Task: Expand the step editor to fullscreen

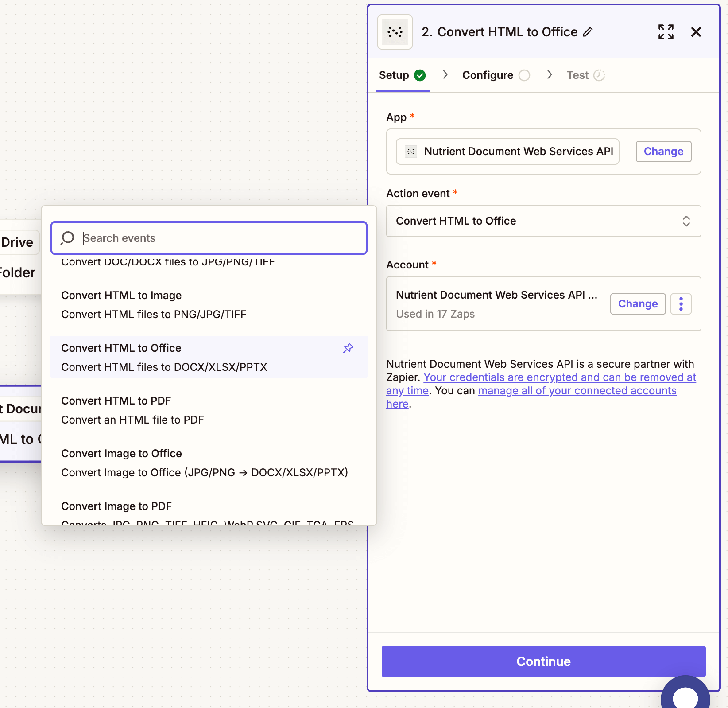Action: pyautogui.click(x=666, y=31)
